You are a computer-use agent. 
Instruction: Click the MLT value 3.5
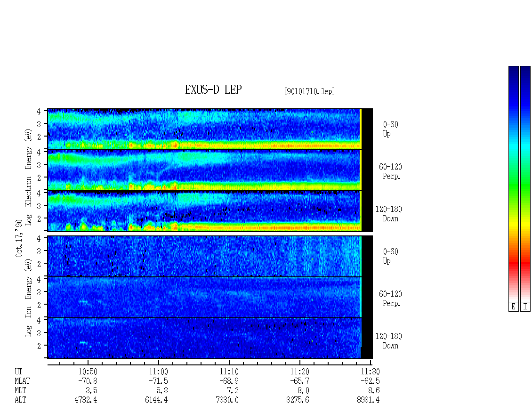pyautogui.click(x=92, y=391)
